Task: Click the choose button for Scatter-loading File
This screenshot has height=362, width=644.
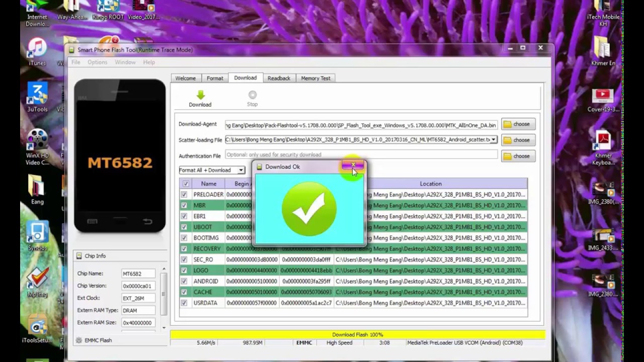Action: [x=518, y=140]
